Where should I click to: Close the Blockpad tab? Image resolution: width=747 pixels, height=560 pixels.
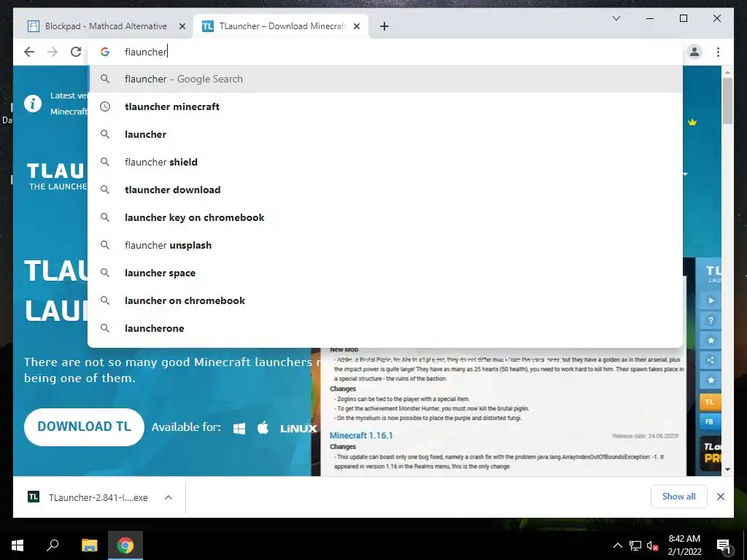tap(182, 26)
